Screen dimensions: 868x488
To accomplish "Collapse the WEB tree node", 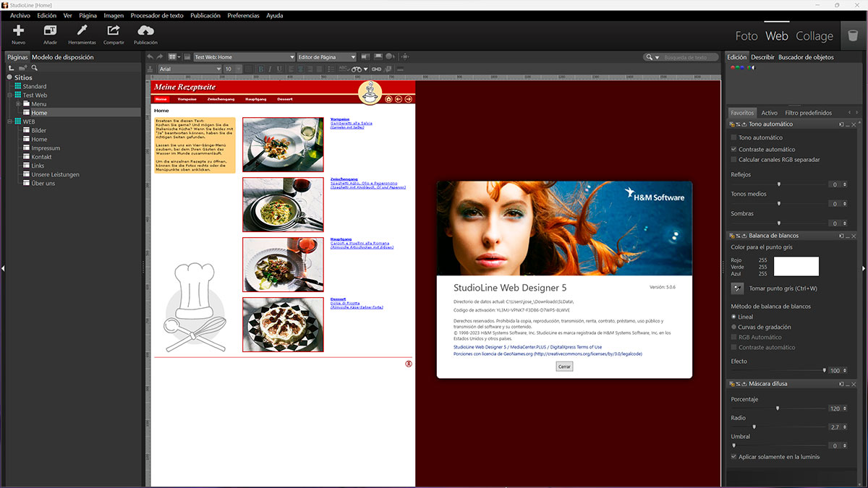I will click(x=10, y=121).
